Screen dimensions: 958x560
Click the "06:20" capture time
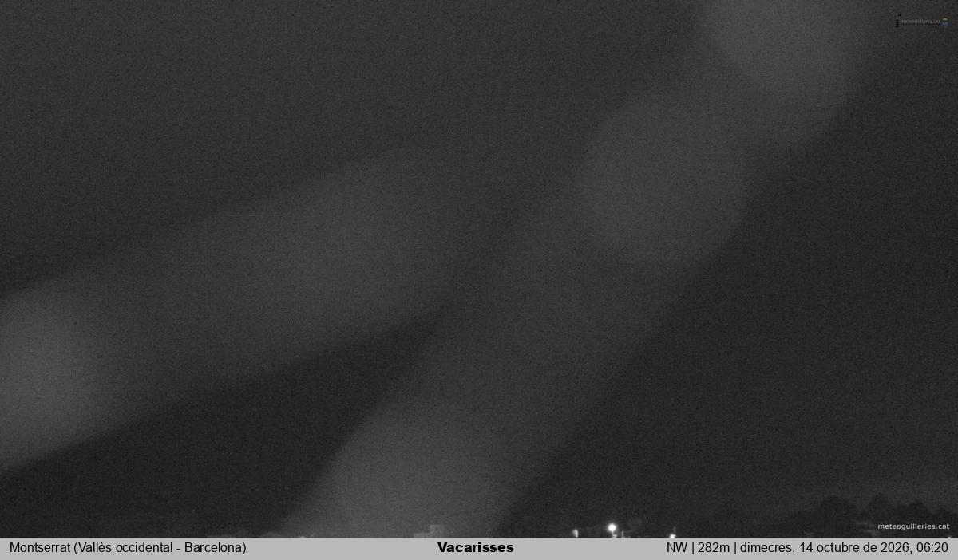pos(934,548)
